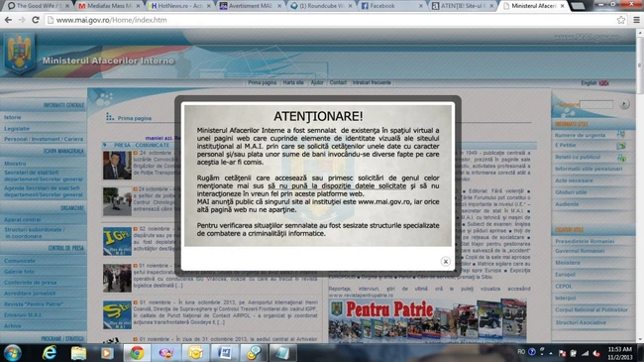Open the Contact menu item
The height and width of the screenshot is (362, 644).
click(x=338, y=82)
